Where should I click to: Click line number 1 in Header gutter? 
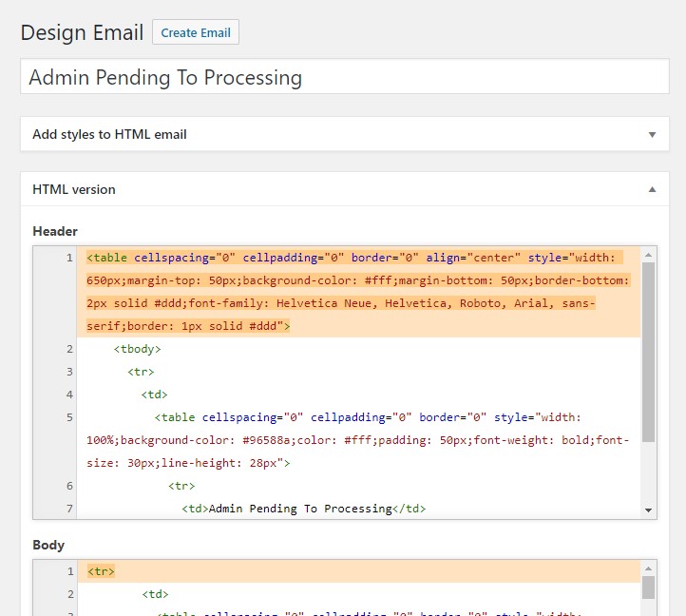tap(69, 258)
